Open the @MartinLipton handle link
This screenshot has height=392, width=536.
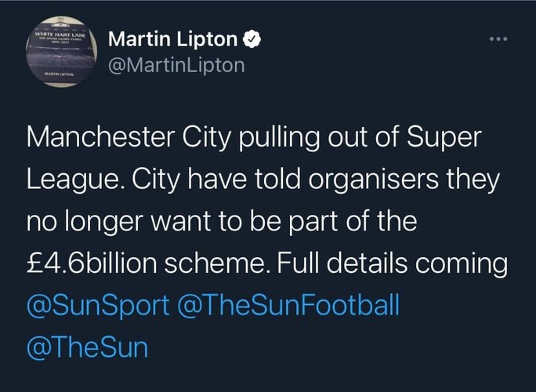176,66
